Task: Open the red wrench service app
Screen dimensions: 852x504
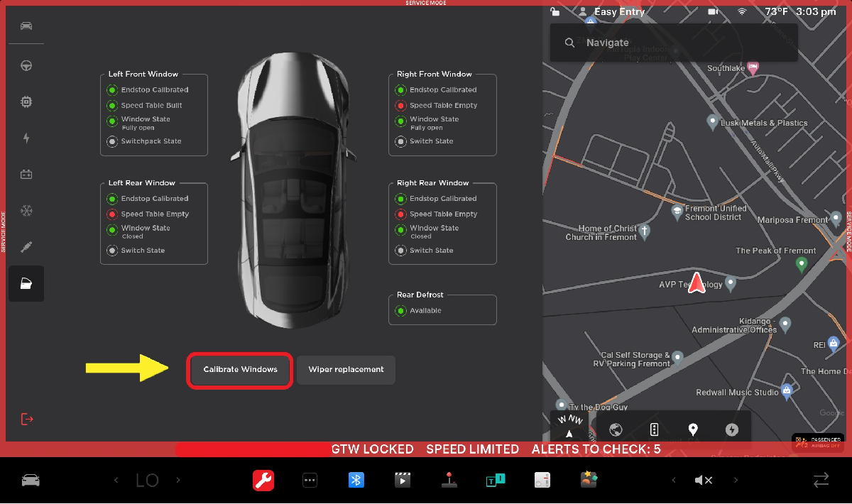Action: pos(263,481)
